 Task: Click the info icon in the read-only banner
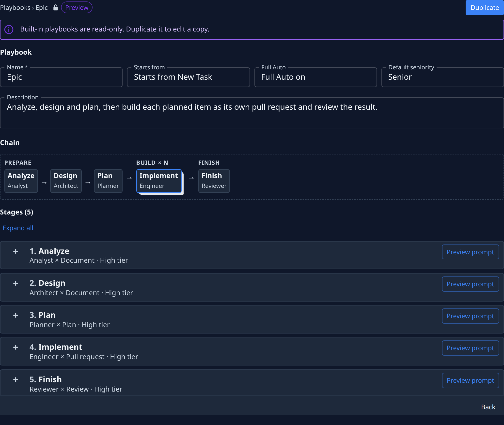point(9,30)
